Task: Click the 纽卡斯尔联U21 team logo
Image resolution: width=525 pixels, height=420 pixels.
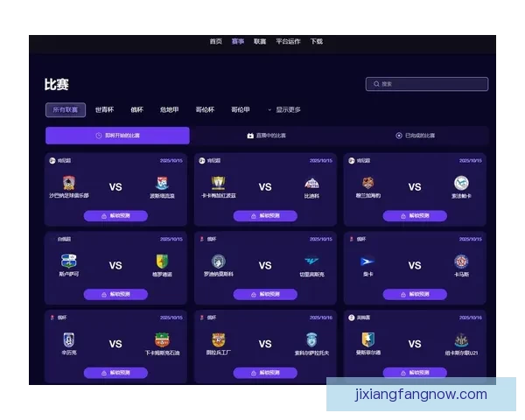Action: pos(461,339)
